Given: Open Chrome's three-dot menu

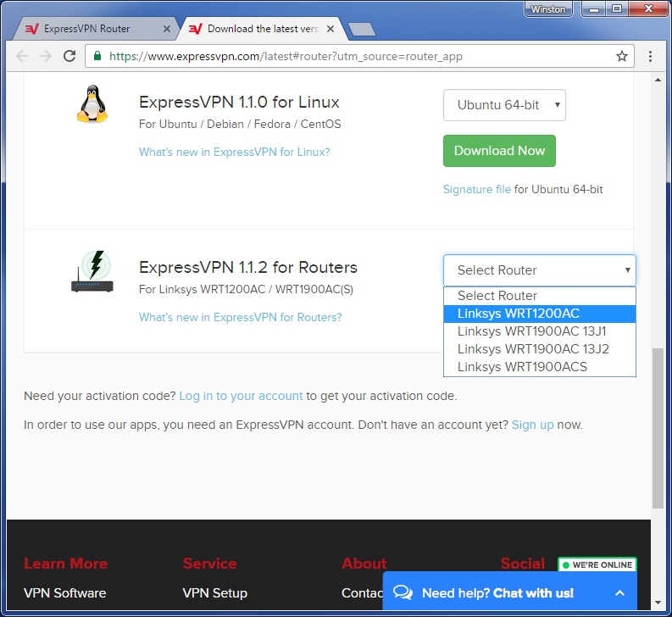Looking at the screenshot, I should tap(651, 57).
